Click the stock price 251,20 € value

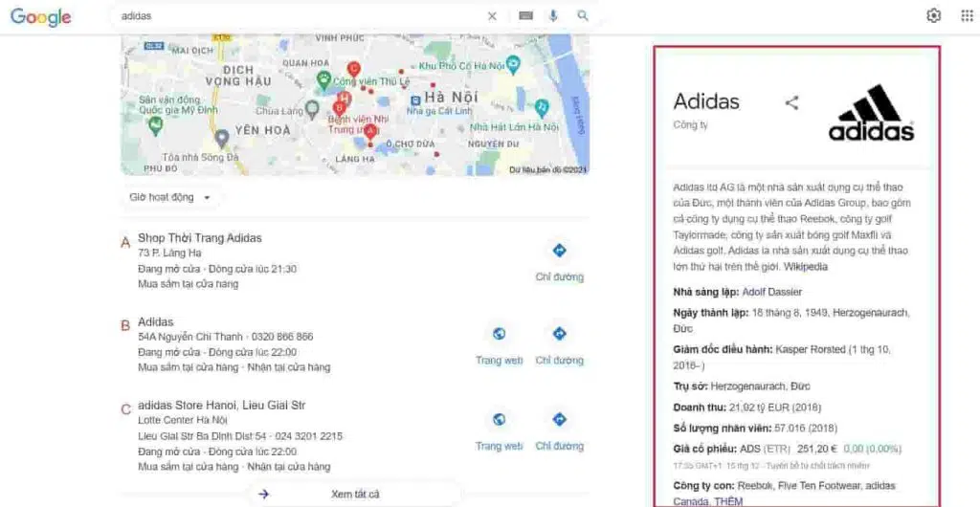[x=819, y=449]
